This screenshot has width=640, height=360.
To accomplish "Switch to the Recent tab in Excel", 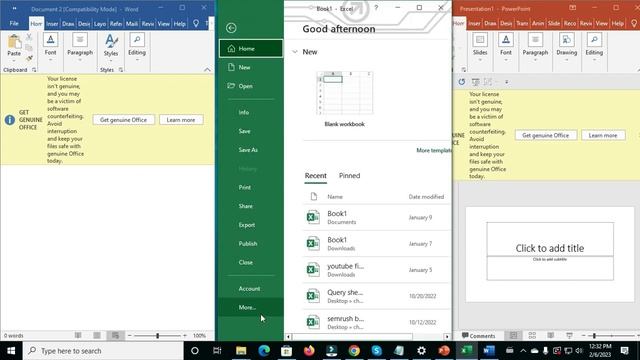I will pos(316,176).
